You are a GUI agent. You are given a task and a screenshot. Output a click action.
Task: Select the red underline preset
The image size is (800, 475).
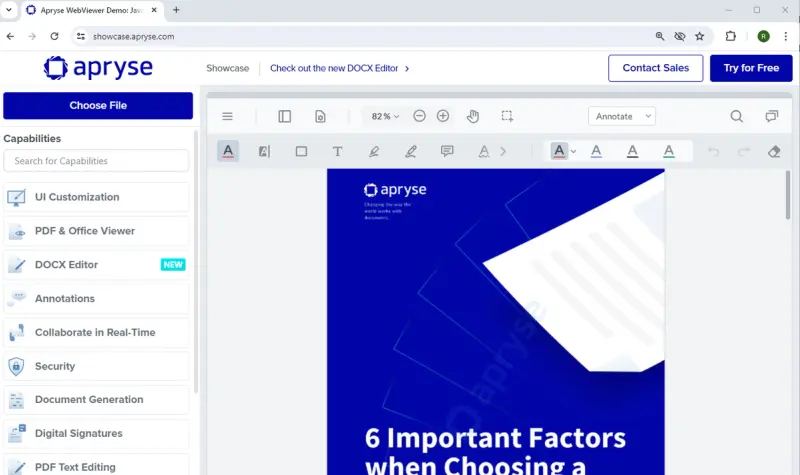click(x=559, y=151)
